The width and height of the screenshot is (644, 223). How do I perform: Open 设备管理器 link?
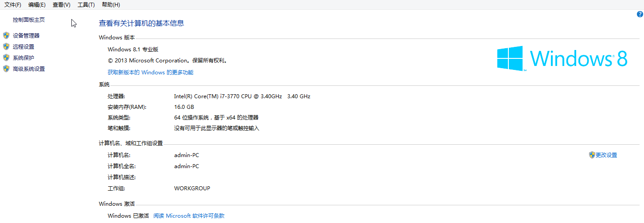[26, 35]
